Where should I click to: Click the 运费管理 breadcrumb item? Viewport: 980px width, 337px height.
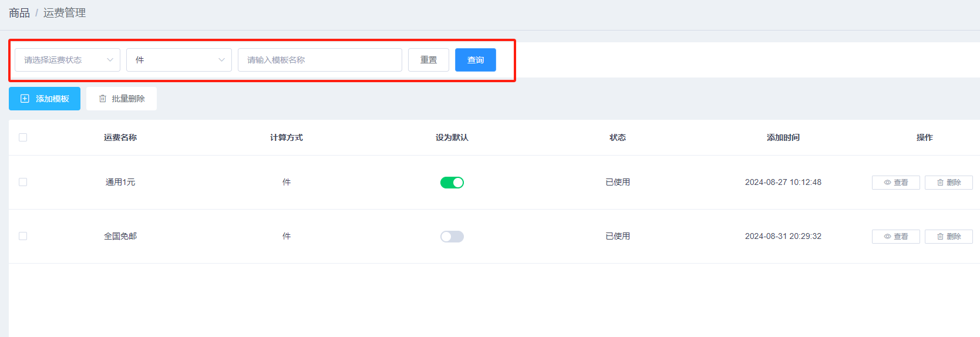[x=65, y=13]
